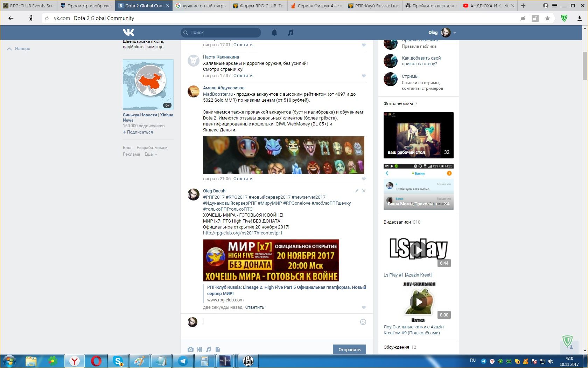Click the browser profile avatar icon in the title bar

tap(546, 6)
